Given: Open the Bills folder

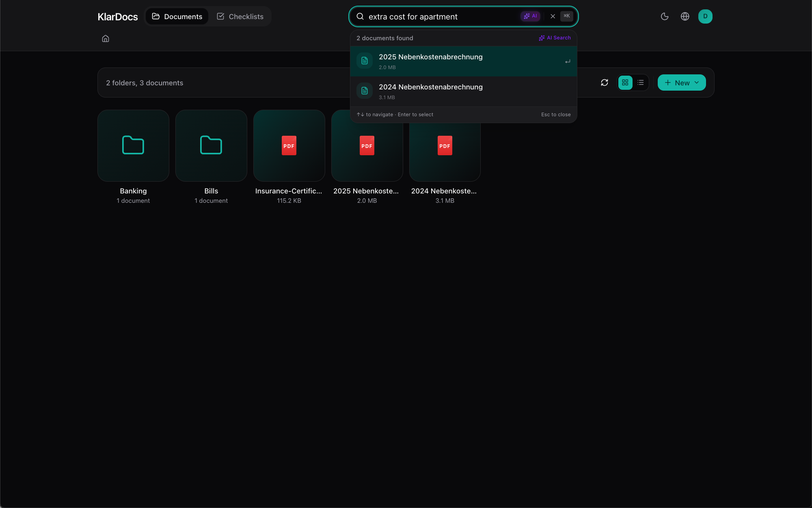Looking at the screenshot, I should [x=211, y=146].
